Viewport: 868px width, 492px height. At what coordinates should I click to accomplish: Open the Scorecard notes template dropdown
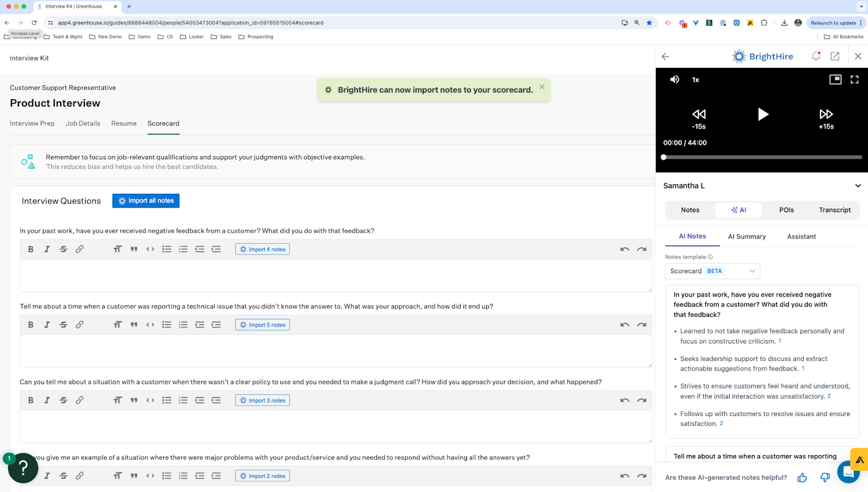(712, 271)
